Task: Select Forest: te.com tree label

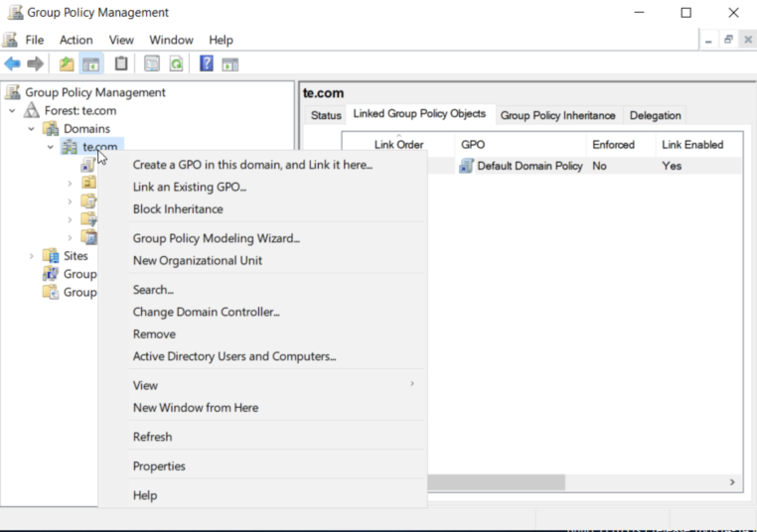Action: [x=80, y=110]
